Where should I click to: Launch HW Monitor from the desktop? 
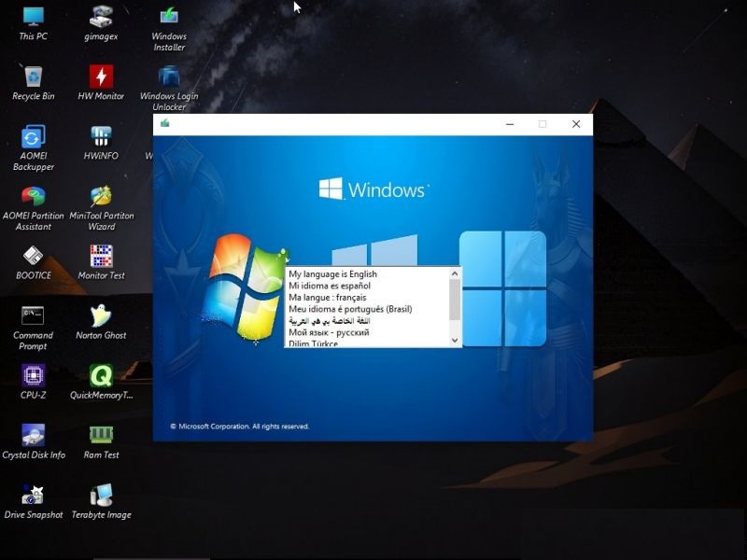(x=101, y=77)
